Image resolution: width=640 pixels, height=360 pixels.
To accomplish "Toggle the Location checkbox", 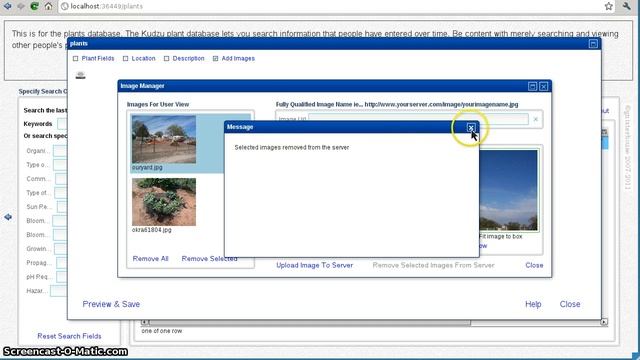I will [126, 58].
